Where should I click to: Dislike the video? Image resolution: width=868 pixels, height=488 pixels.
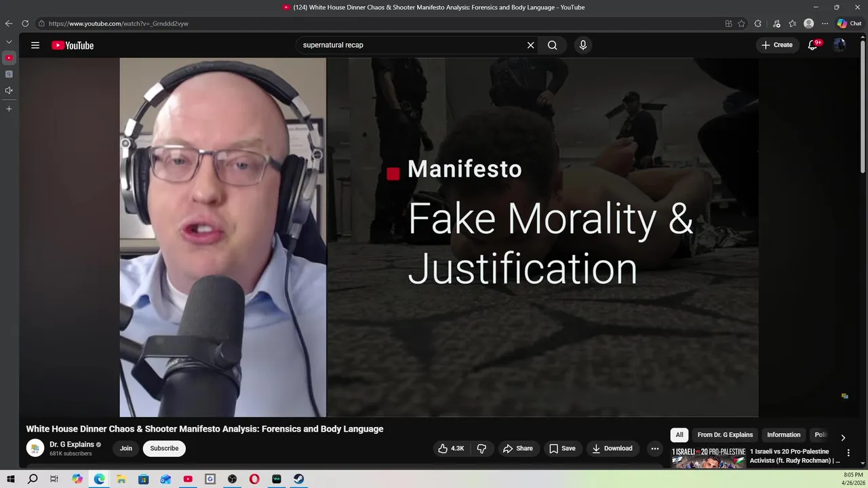pos(481,449)
